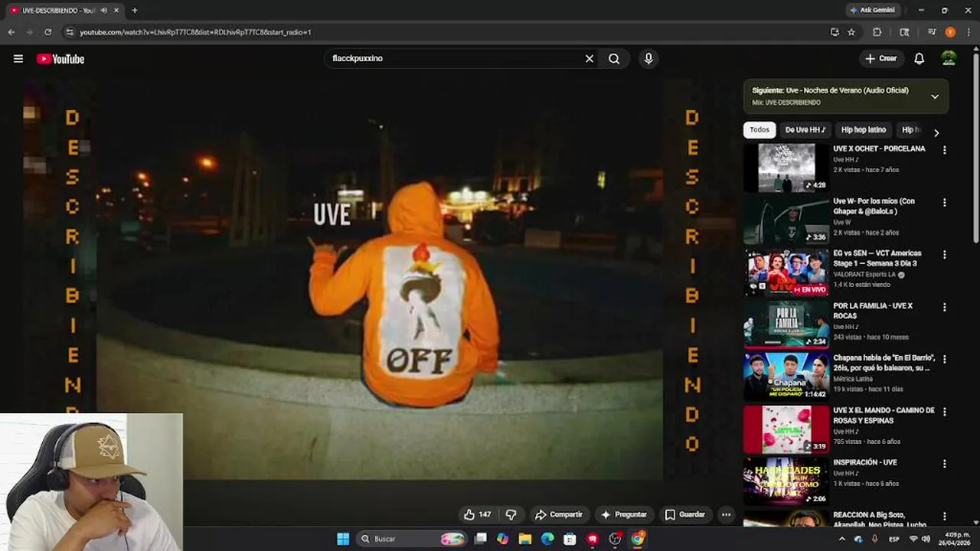The image size is (980, 551).
Task: Click the video player frame
Action: (x=381, y=279)
